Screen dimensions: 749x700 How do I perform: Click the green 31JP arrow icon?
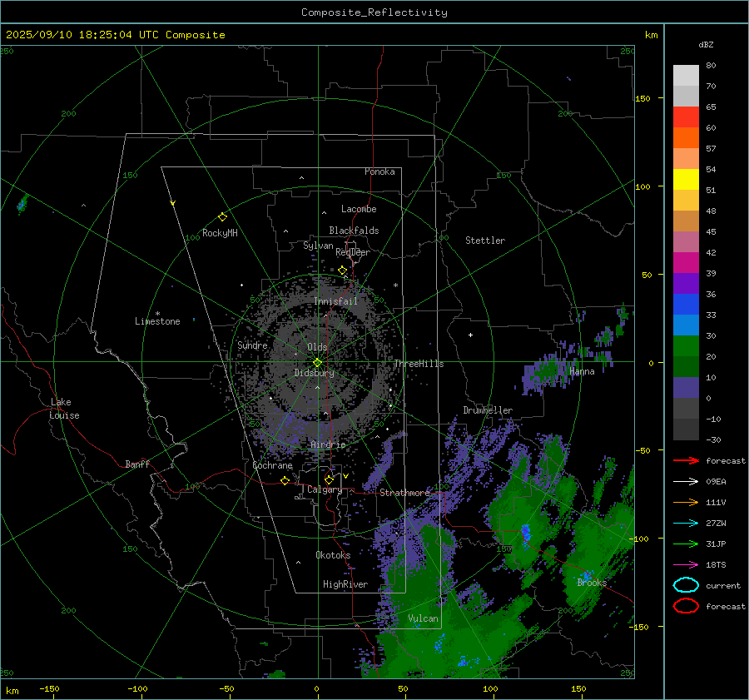pos(686,544)
